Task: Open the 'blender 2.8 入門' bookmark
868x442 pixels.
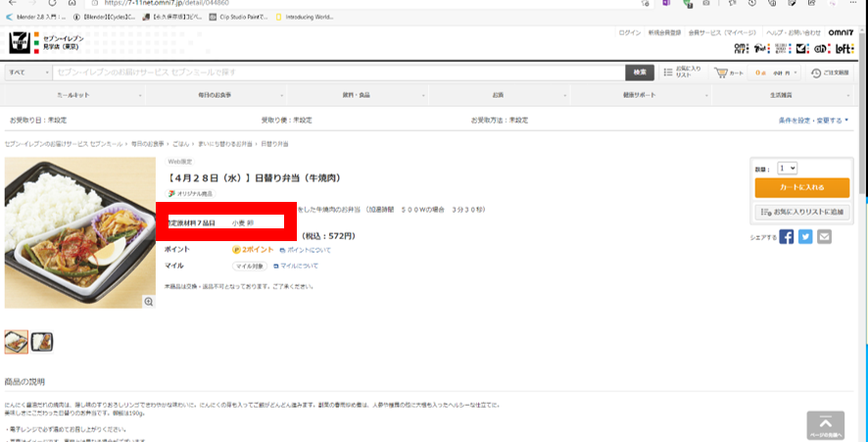Action: pyautogui.click(x=36, y=17)
